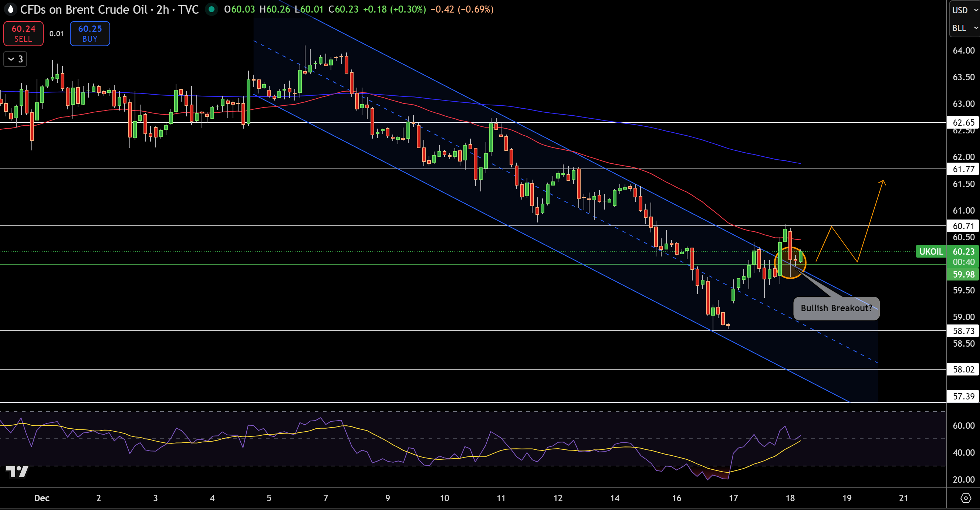Click date 17 on the time axis
This screenshot has width=980, height=510.
733,498
